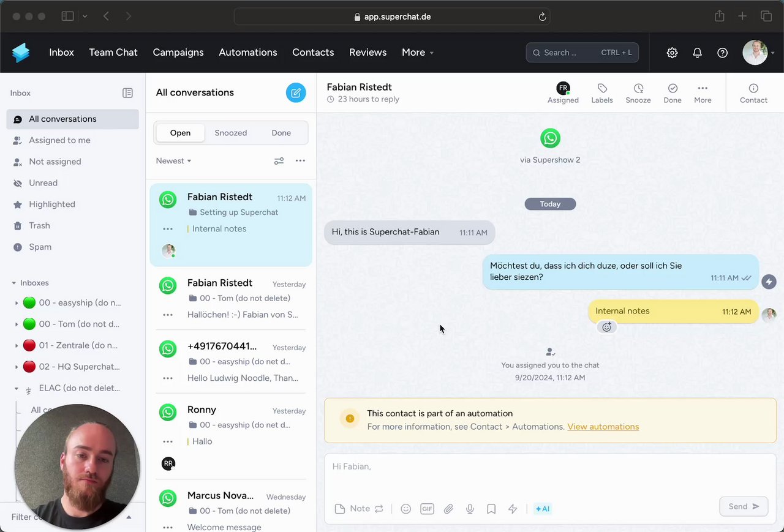Open the More dropdown in top nav

coord(418,53)
